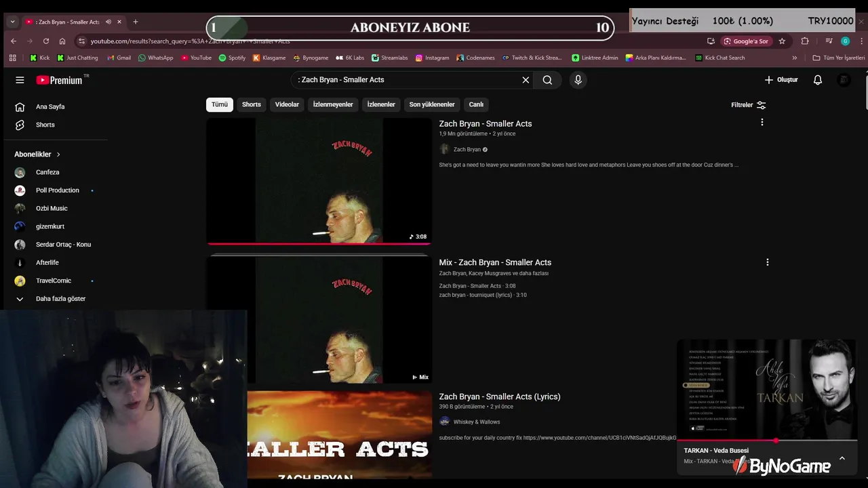
Task: Open the Mix - Zach Bryan - Smaller Acts title
Action: 495,262
